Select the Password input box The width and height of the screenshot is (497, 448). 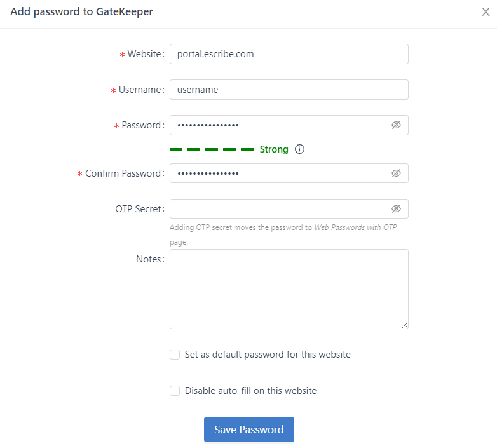(280, 125)
